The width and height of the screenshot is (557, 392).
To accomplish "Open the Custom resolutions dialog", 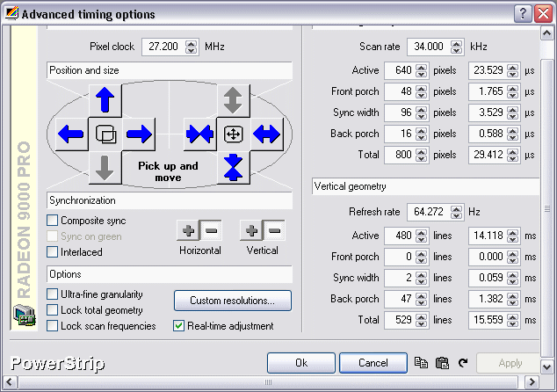I will coord(233,301).
